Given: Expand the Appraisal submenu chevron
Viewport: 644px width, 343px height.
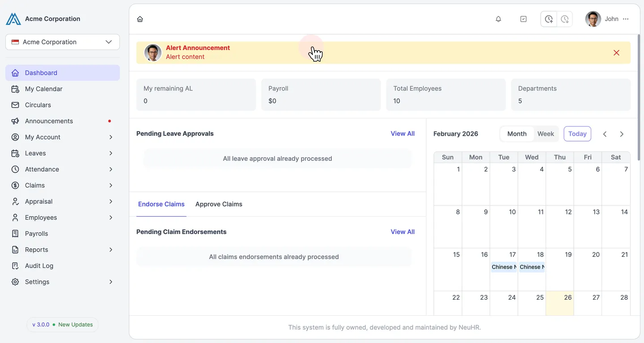Looking at the screenshot, I should pyautogui.click(x=111, y=201).
